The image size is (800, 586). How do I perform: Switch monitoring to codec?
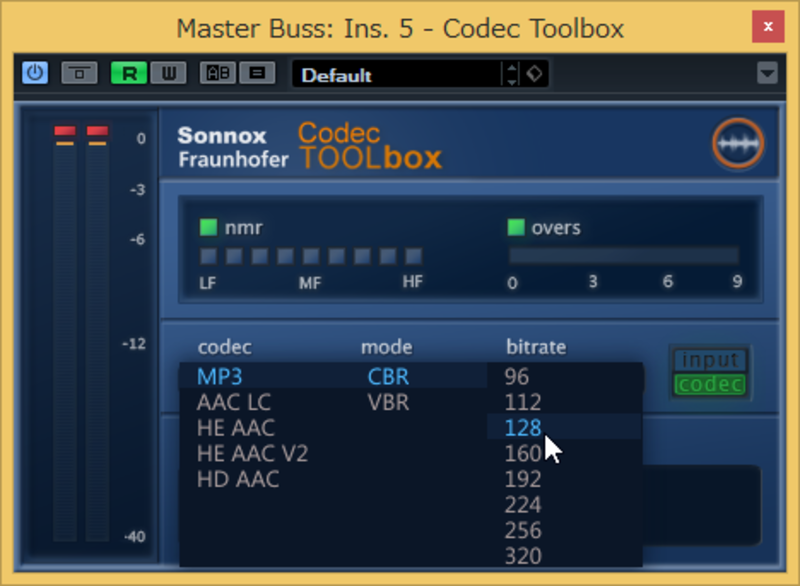pyautogui.click(x=710, y=385)
